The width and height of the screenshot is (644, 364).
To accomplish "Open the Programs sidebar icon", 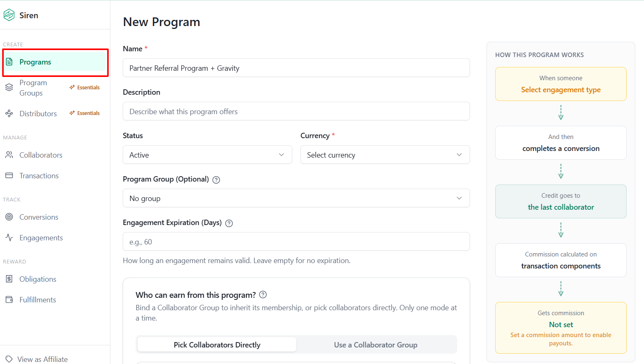I will (x=9, y=62).
